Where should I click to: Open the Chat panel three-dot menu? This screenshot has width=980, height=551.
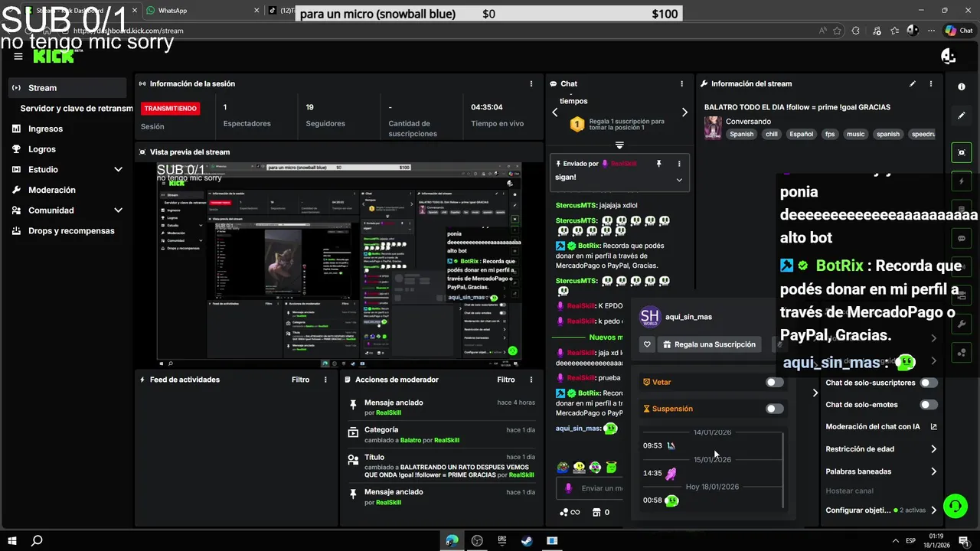[x=682, y=83]
